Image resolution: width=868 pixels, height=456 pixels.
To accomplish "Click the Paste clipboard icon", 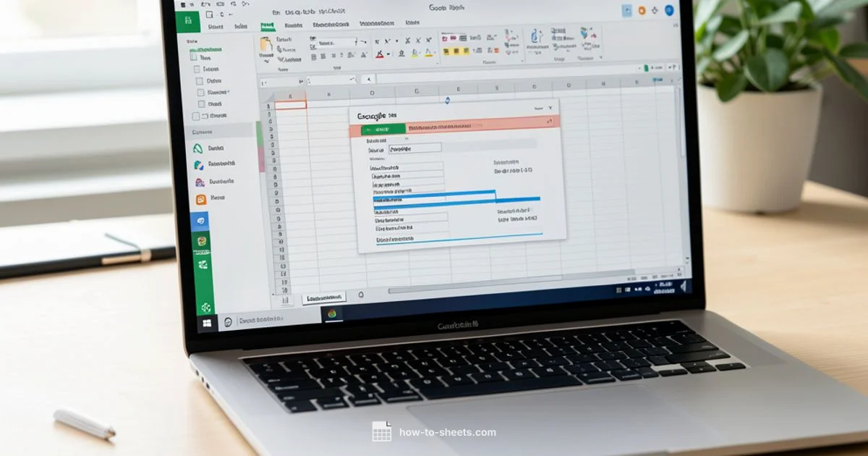I will 267,44.
